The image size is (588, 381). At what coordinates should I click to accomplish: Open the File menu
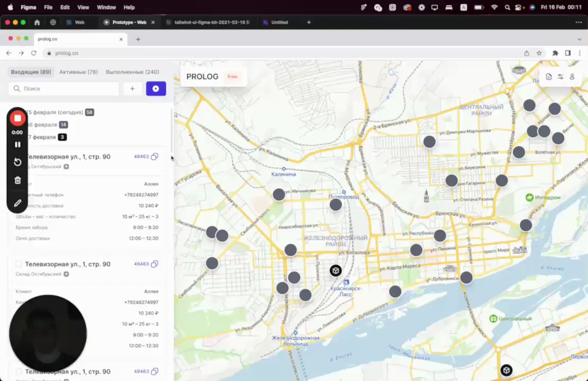[48, 7]
